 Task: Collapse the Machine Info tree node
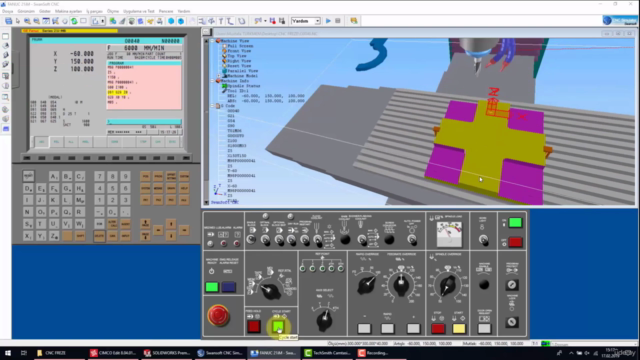(212, 81)
